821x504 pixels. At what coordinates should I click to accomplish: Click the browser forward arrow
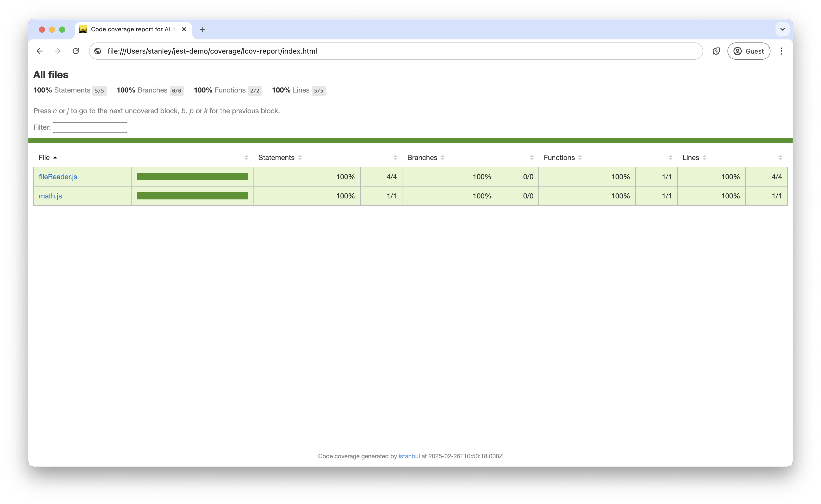(58, 51)
